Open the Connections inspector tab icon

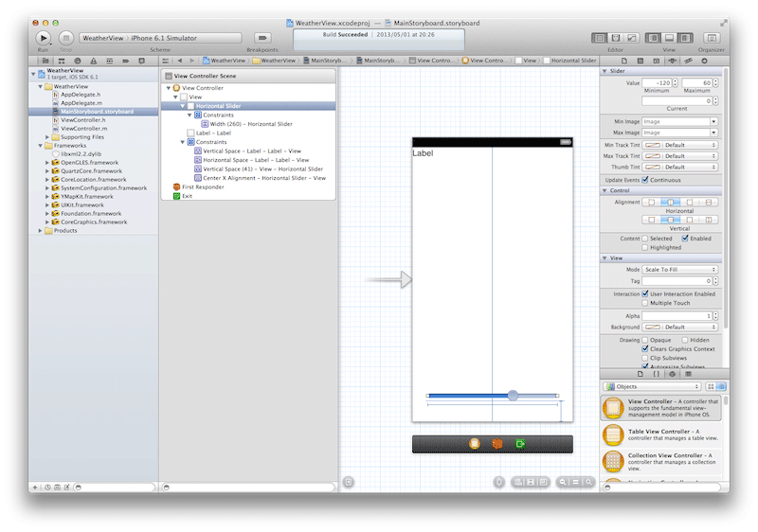coord(704,61)
